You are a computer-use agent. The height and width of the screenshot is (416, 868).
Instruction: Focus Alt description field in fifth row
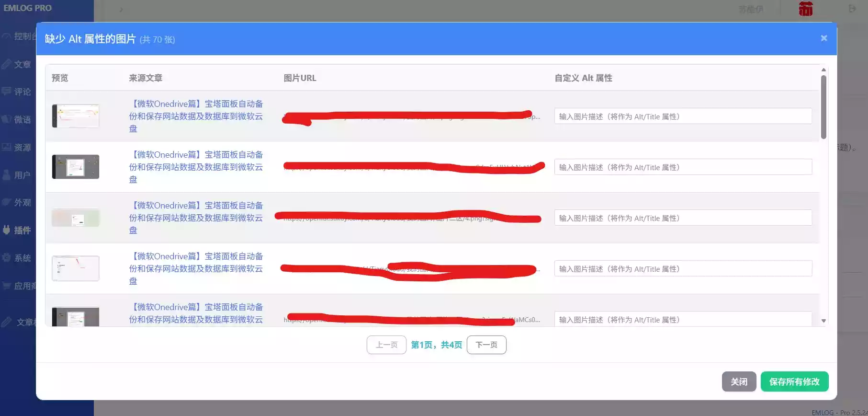point(683,319)
